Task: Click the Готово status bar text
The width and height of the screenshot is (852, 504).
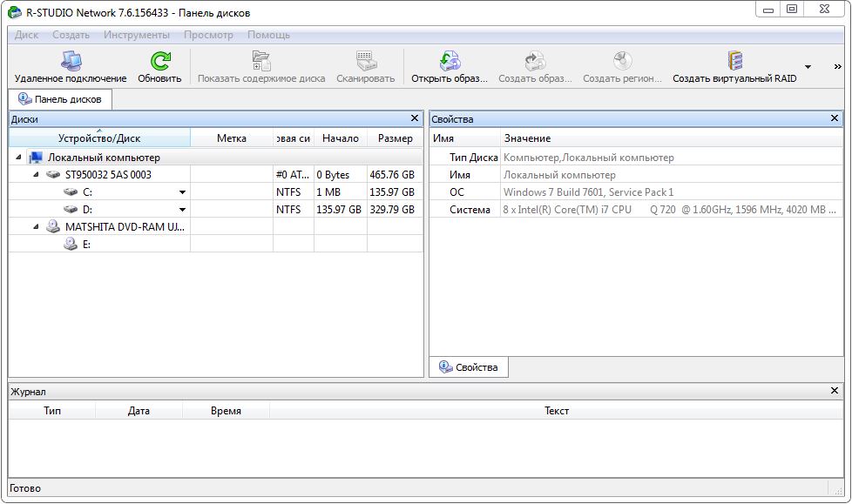Action: [25, 487]
